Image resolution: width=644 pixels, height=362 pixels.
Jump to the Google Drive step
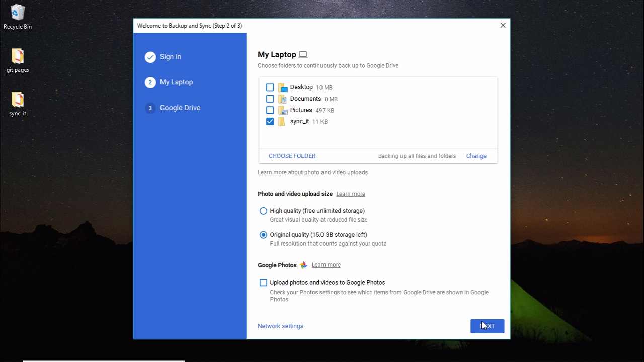[180, 108]
